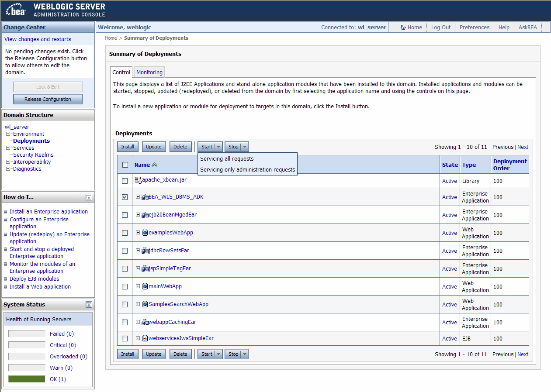Click the webservicesJwsSimpleEar EJB icon
The height and width of the screenshot is (392, 551).
(145, 338)
